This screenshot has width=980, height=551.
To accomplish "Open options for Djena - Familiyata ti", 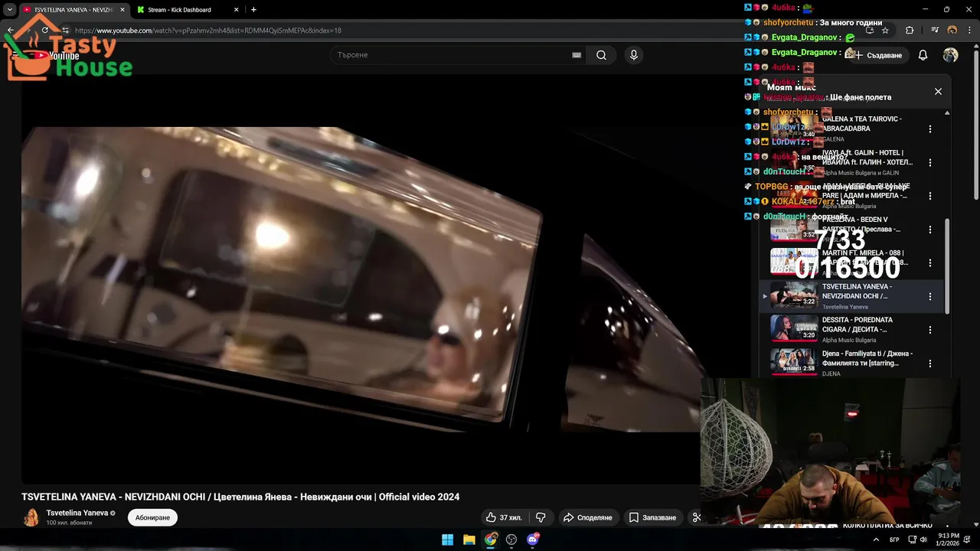I will click(930, 363).
